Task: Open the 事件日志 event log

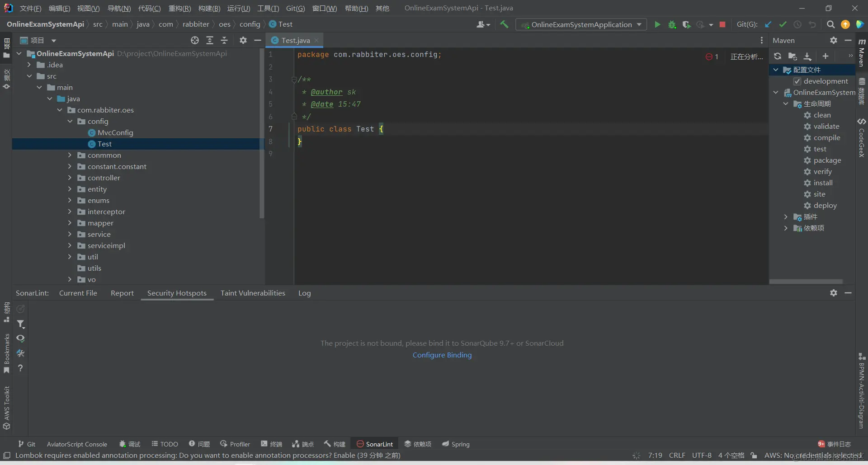Action: tap(834, 444)
